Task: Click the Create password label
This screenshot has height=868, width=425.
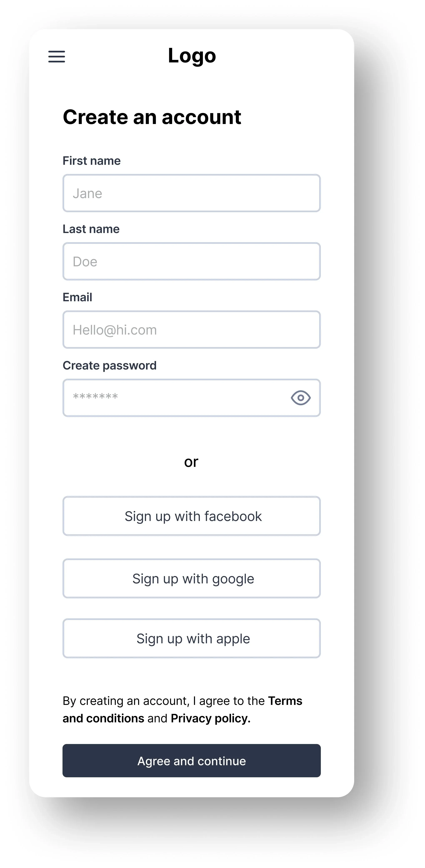Action: point(110,366)
